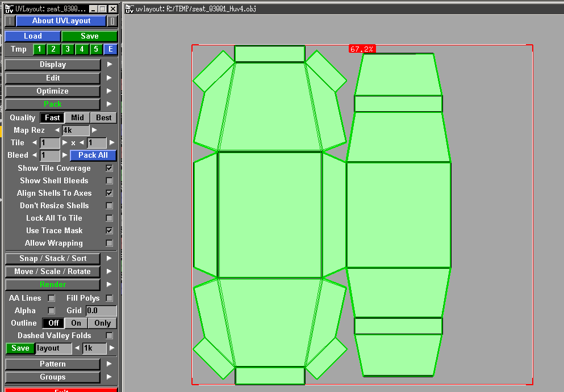Open Move / Scale / Rotate section
Image resolution: width=564 pixels, height=392 pixels.
point(53,271)
